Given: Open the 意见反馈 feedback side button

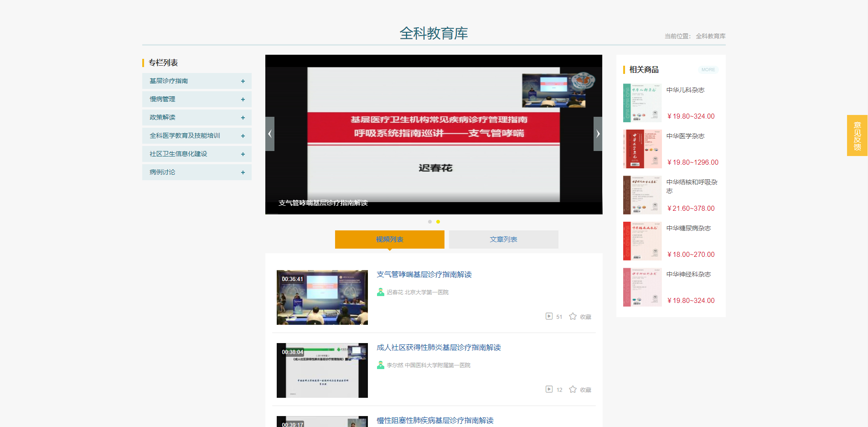Looking at the screenshot, I should 857,135.
